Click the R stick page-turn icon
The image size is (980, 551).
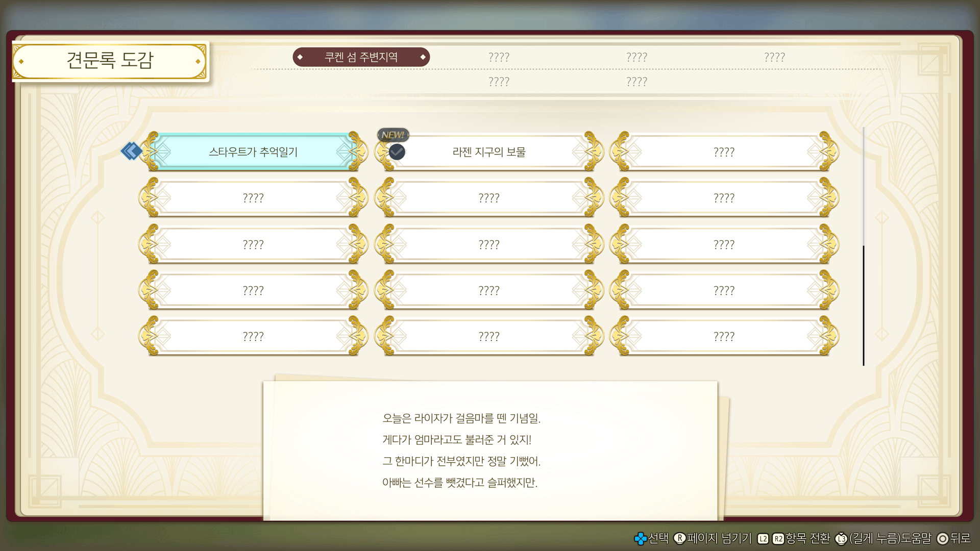pyautogui.click(x=679, y=538)
